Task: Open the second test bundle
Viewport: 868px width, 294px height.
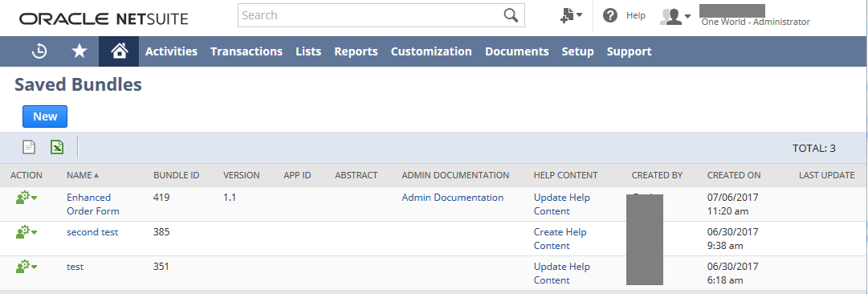Action: click(x=92, y=232)
